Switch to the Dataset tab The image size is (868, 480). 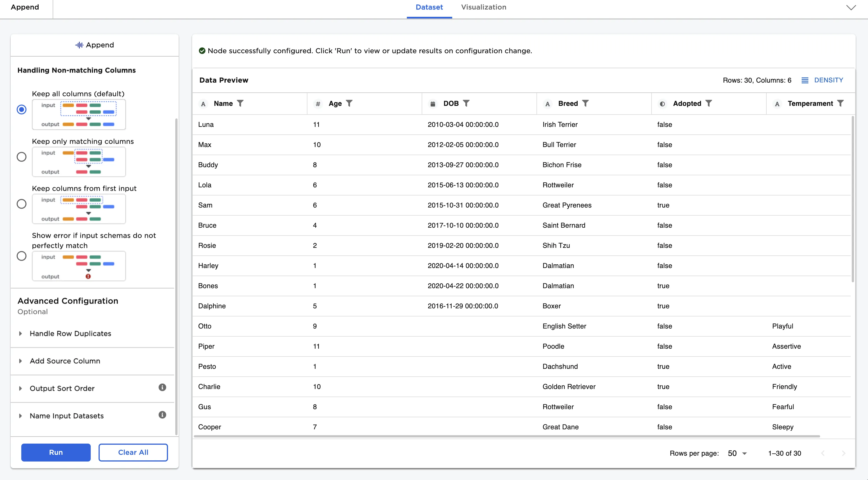429,7
